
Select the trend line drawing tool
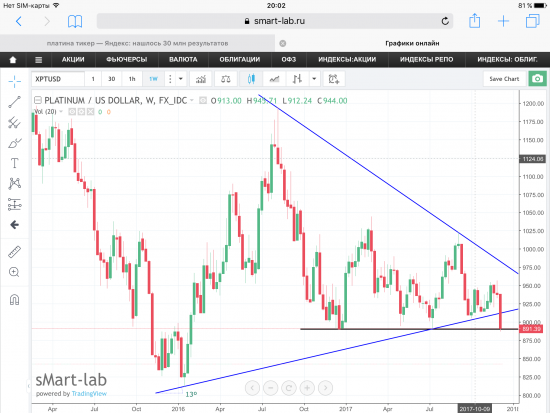(x=15, y=102)
